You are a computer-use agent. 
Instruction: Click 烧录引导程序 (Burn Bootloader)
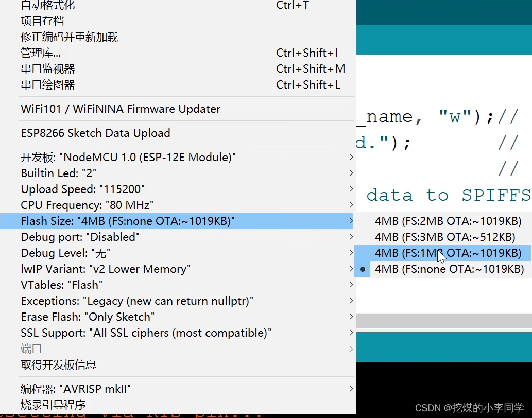tap(55, 405)
